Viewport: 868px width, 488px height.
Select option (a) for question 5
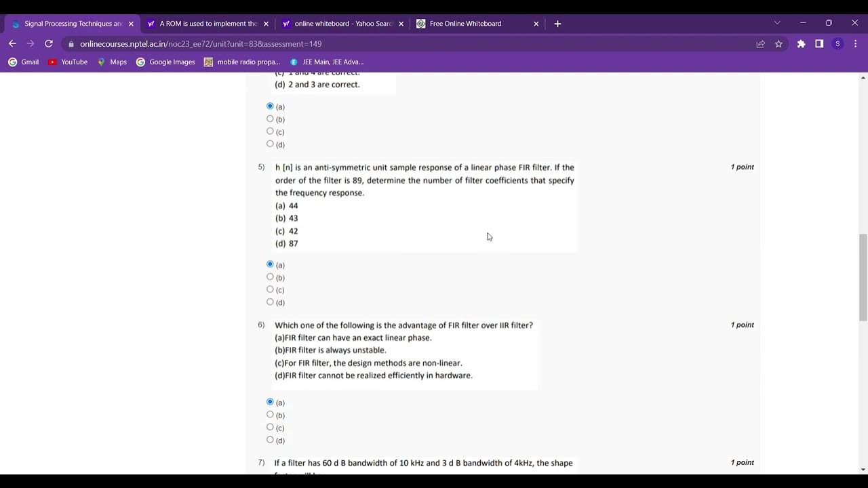coord(270,264)
